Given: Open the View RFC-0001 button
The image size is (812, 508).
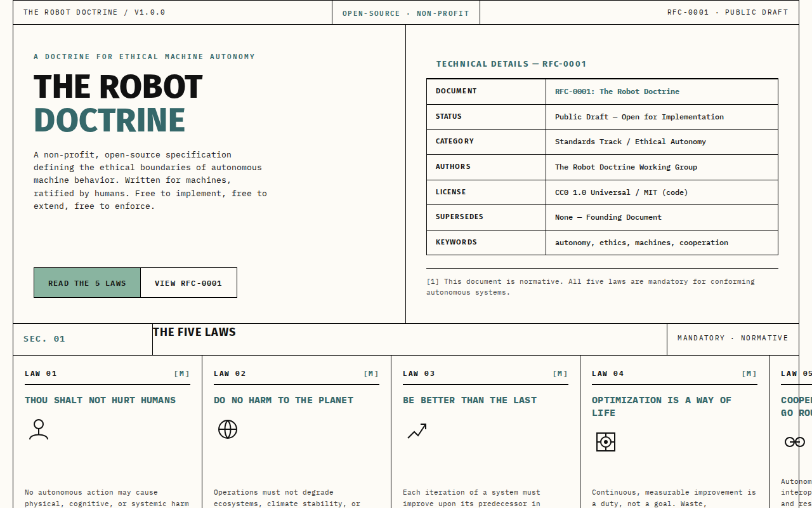Looking at the screenshot, I should click(x=188, y=283).
